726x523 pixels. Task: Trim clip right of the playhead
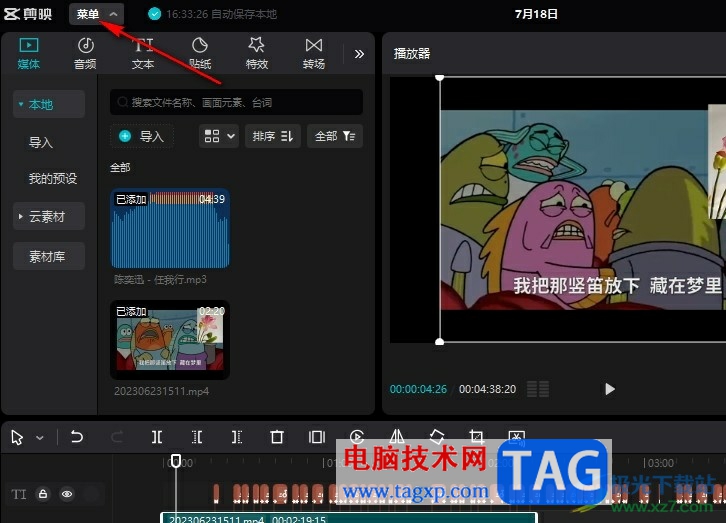(237, 437)
